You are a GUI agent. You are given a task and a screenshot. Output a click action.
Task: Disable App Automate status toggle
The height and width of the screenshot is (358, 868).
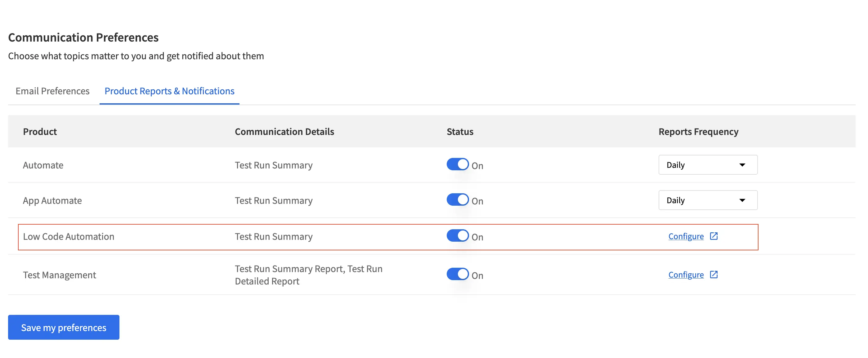coord(457,200)
